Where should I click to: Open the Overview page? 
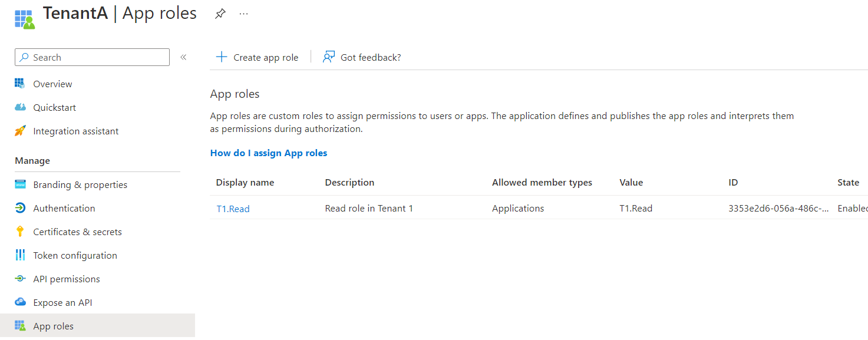(x=52, y=84)
